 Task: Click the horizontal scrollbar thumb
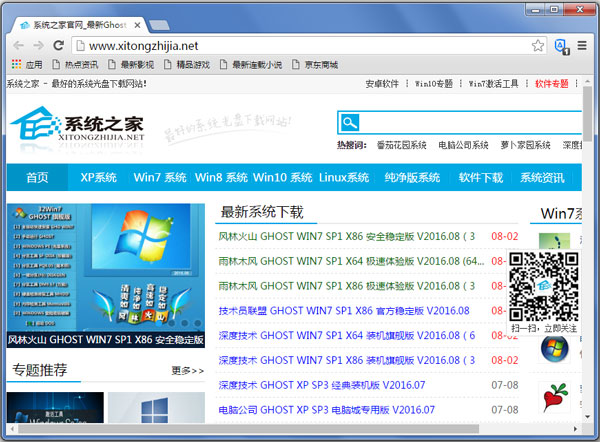tap(248, 429)
